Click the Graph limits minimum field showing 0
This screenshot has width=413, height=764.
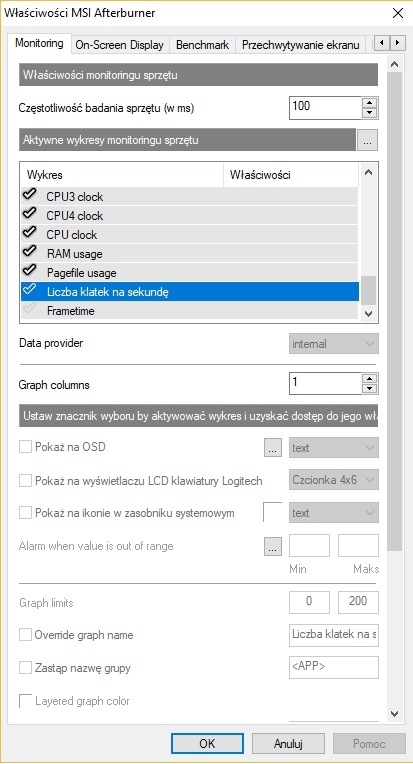tap(309, 602)
